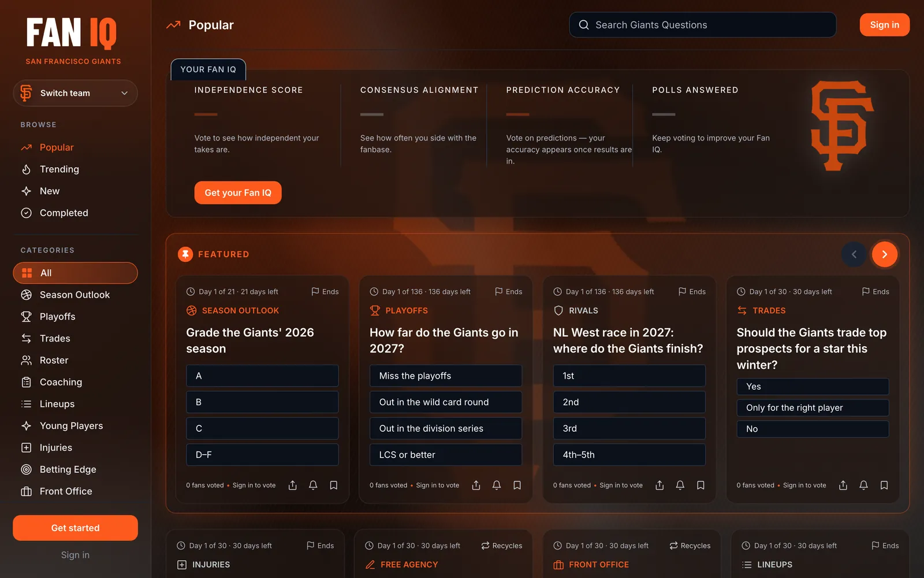
Task: Click the Injuries plus icon in sidebar
Action: [26, 447]
